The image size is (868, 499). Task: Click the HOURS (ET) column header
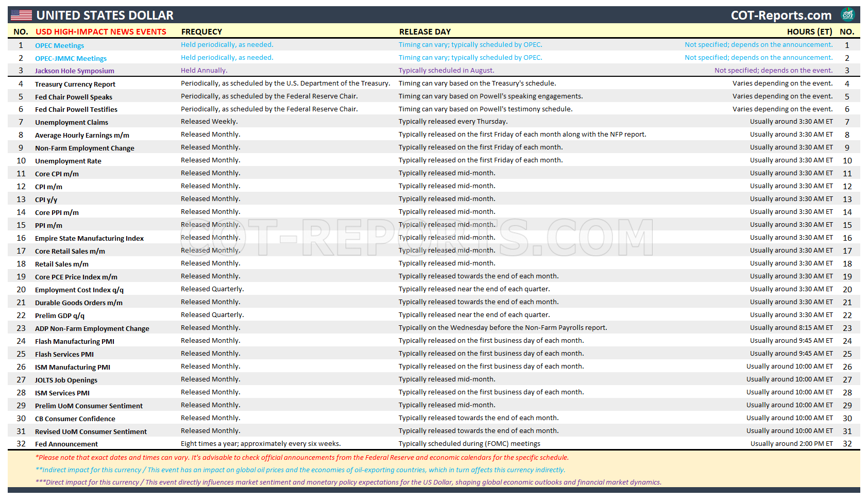point(809,31)
